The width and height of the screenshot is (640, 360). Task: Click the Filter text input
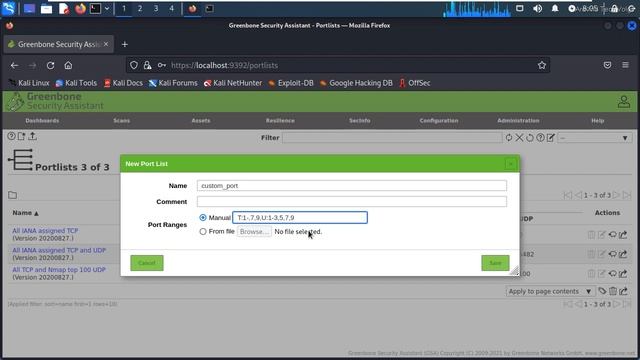point(392,138)
